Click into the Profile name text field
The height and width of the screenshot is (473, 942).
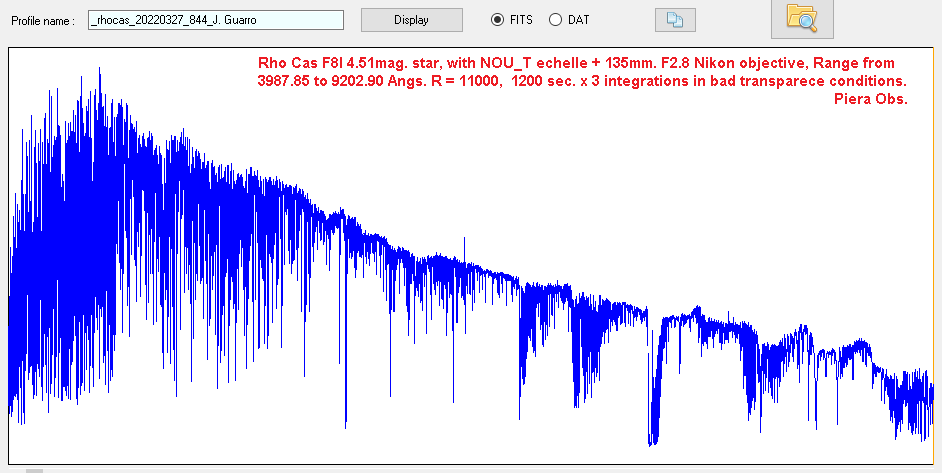click(215, 20)
